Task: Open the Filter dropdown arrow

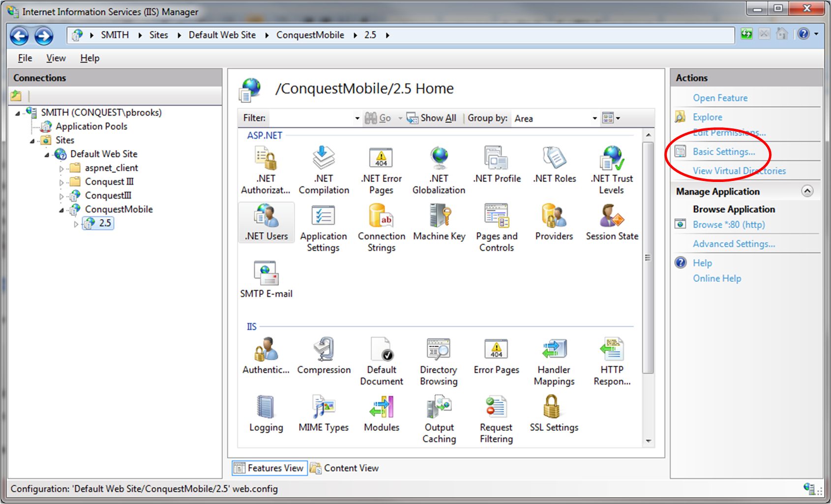Action: [357, 119]
